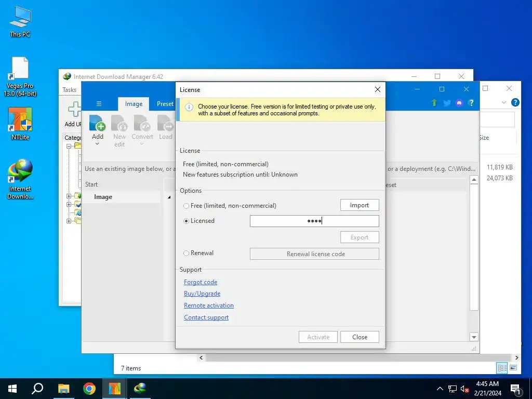Select the Free (limited, non-commercial) radio option
Screen dimensions: 532x399
187,206
